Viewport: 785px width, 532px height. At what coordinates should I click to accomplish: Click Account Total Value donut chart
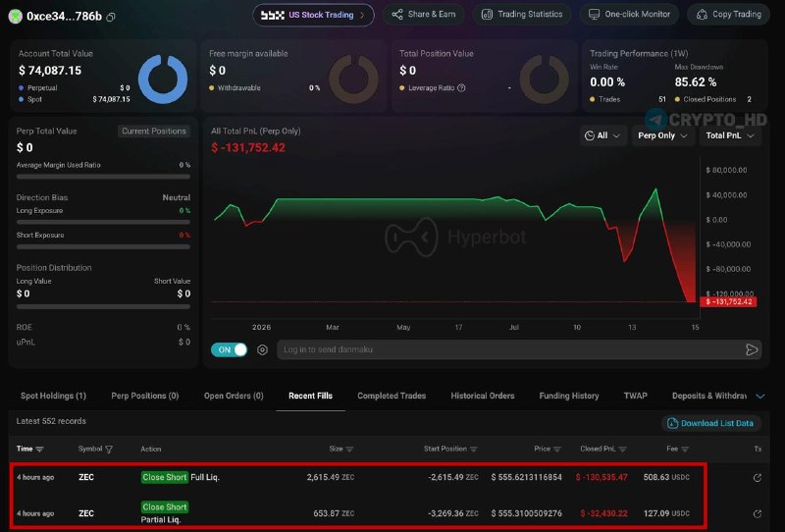coord(163,80)
